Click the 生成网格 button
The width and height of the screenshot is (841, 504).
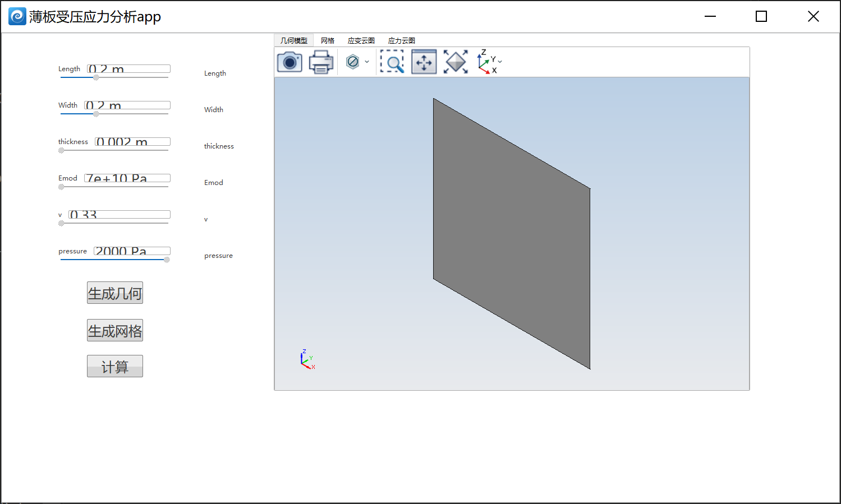(115, 330)
